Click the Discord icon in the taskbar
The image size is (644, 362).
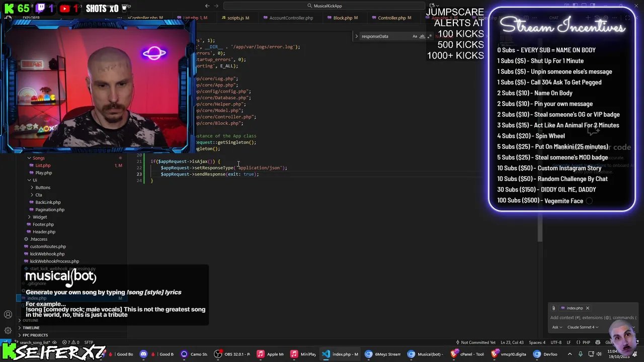point(143,354)
